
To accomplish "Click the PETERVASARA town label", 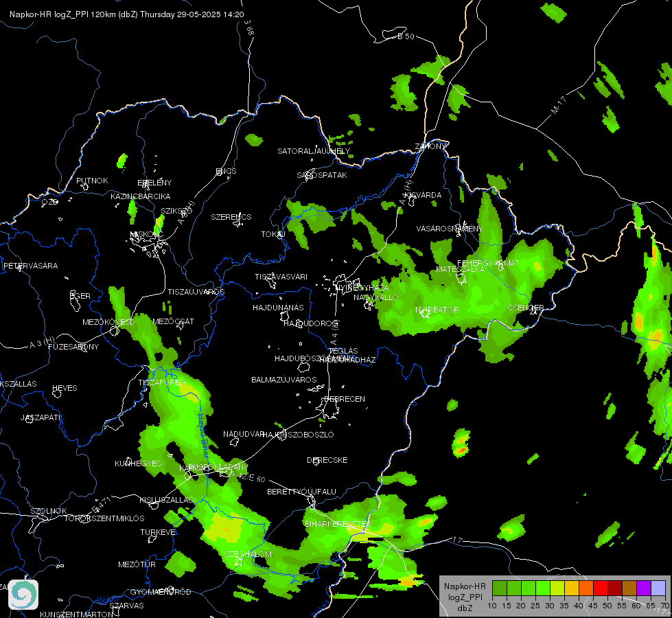I will 30,266.
